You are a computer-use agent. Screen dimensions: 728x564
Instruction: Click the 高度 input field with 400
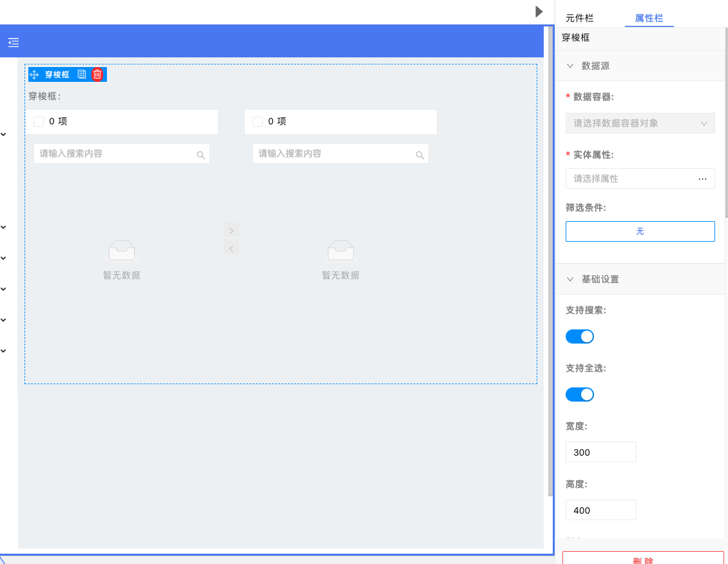(601, 510)
